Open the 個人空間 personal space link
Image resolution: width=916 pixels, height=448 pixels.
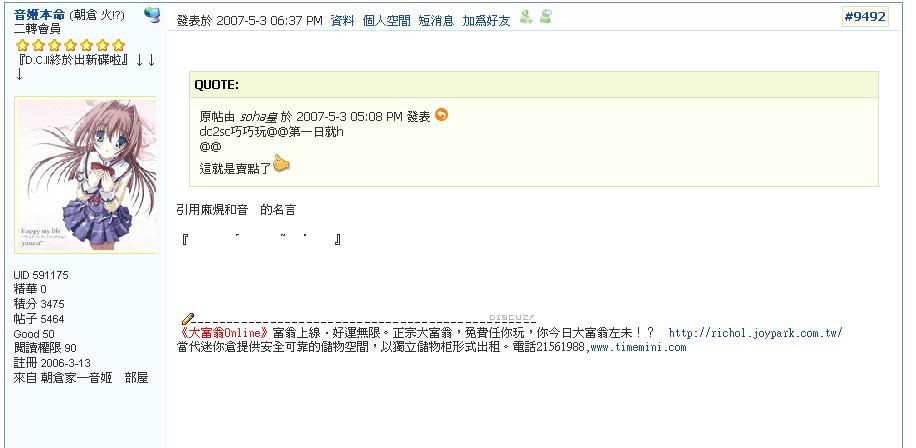tap(386, 21)
